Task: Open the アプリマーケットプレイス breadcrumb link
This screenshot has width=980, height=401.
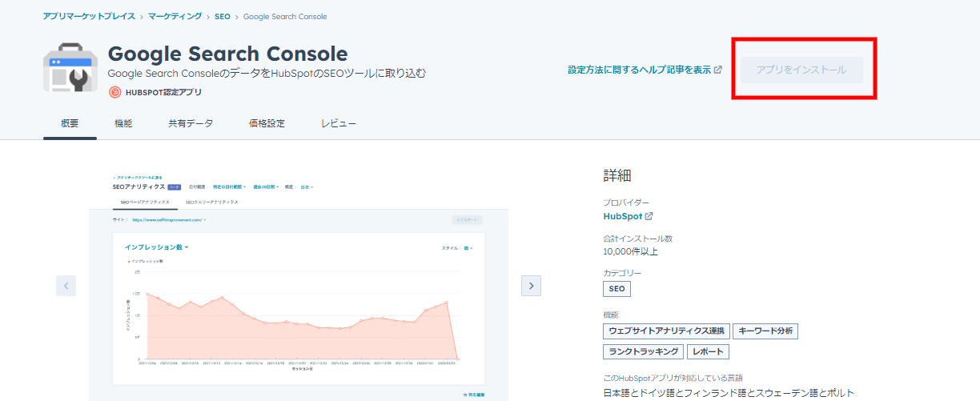Action: 88,16
